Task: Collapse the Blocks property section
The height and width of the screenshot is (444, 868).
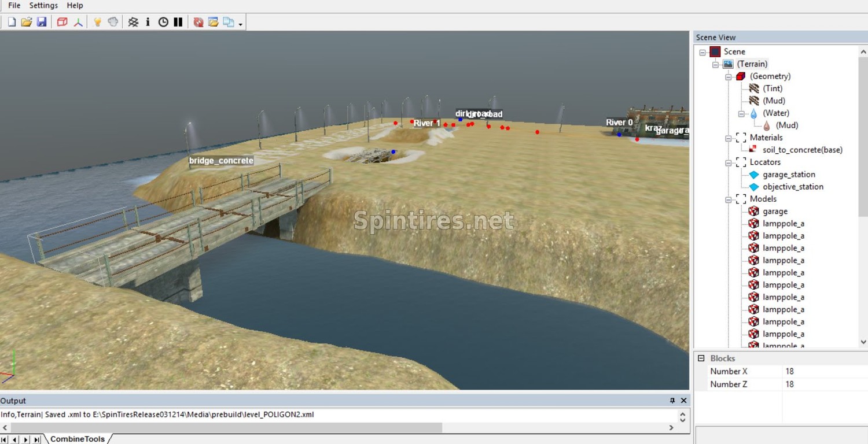Action: [701, 358]
